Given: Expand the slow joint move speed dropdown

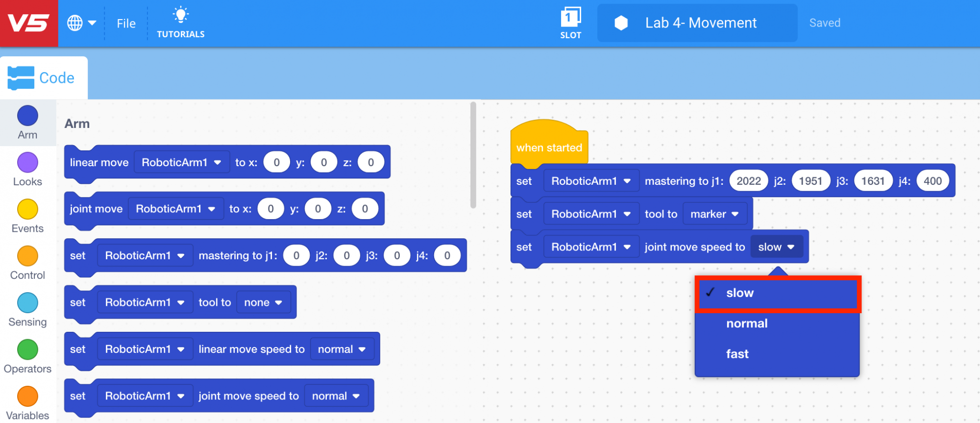Looking at the screenshot, I should pos(776,247).
